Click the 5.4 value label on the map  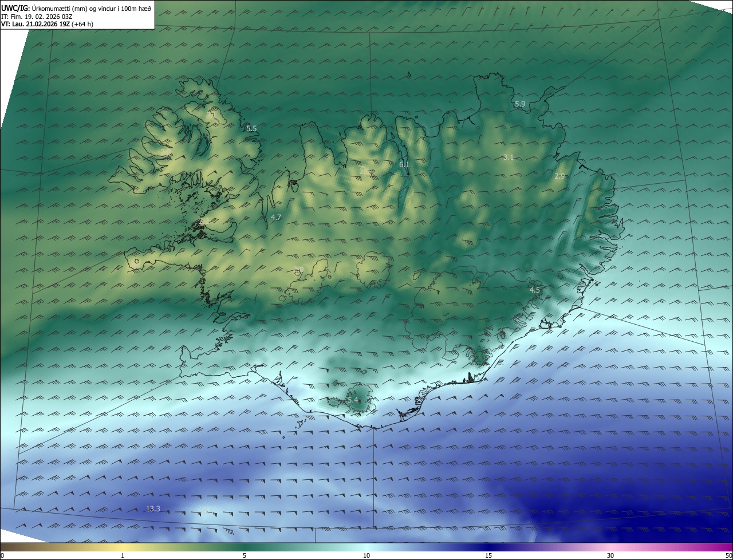(x=352, y=400)
